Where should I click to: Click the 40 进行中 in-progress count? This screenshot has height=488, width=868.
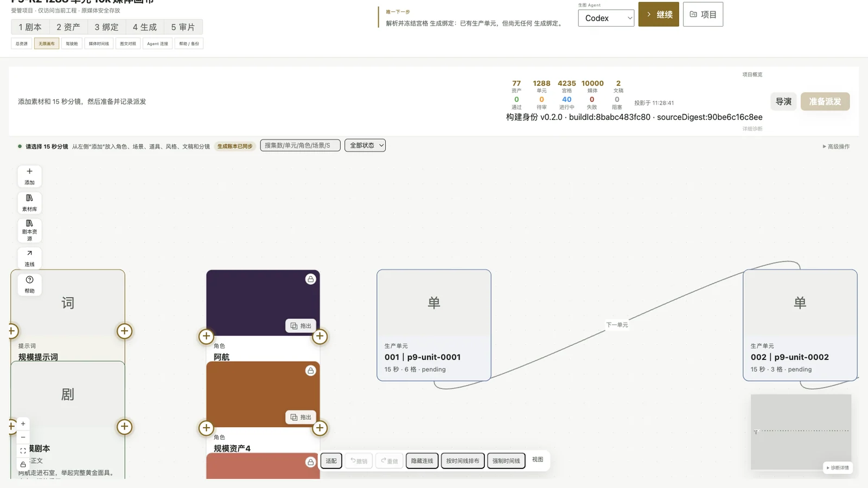point(567,102)
